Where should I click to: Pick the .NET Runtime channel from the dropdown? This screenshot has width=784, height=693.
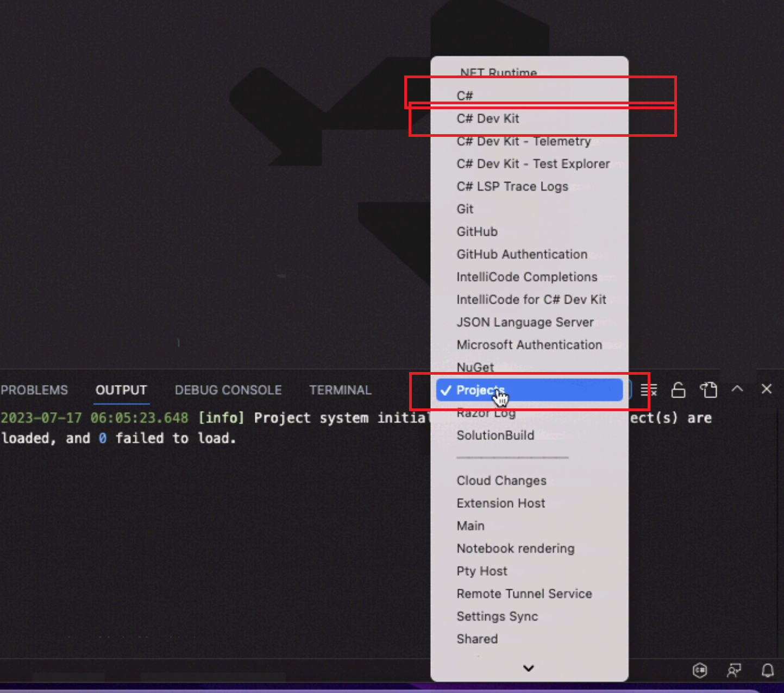(x=497, y=73)
